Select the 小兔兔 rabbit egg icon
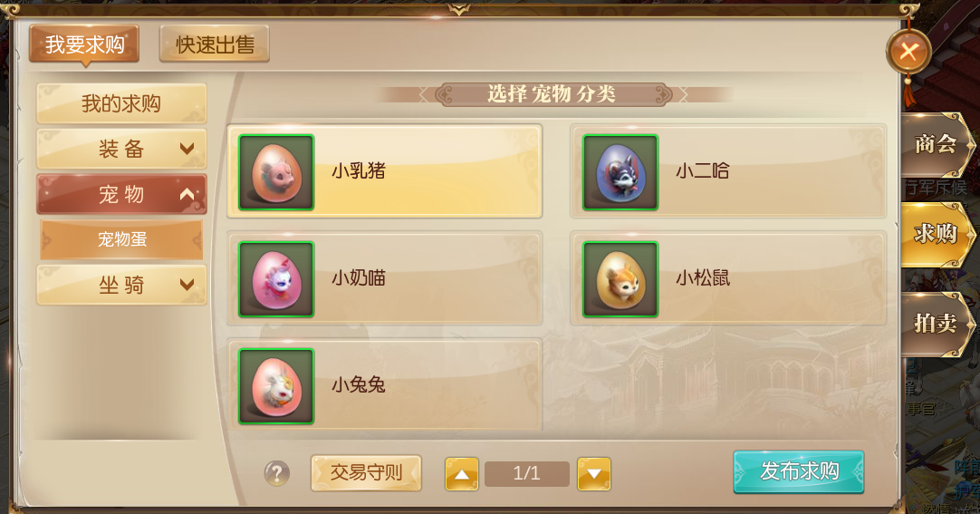980x514 pixels. point(276,386)
